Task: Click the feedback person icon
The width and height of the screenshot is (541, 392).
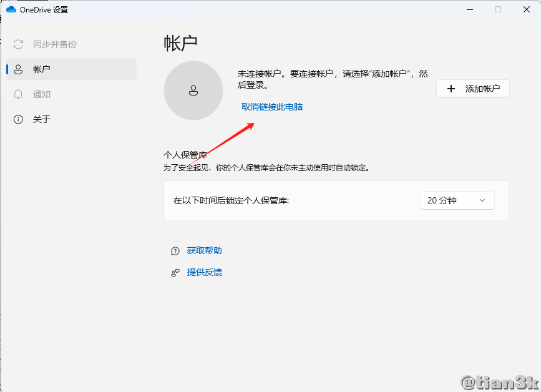Action: pos(175,273)
